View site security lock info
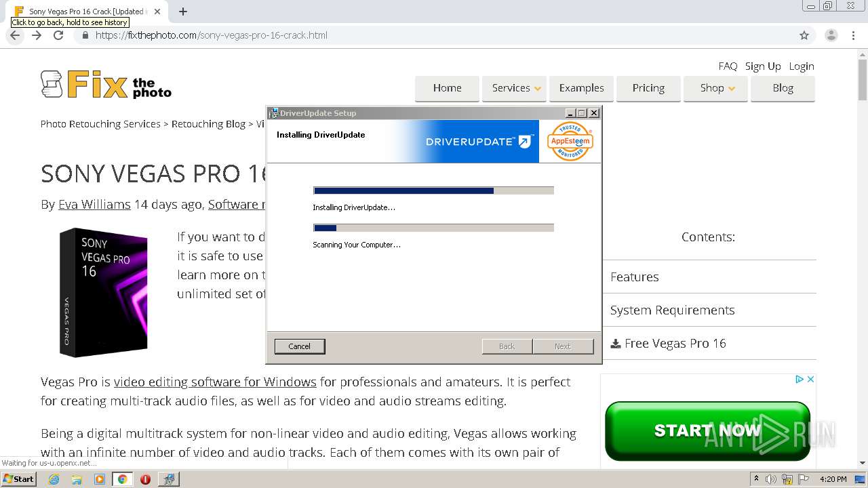 [x=85, y=35]
